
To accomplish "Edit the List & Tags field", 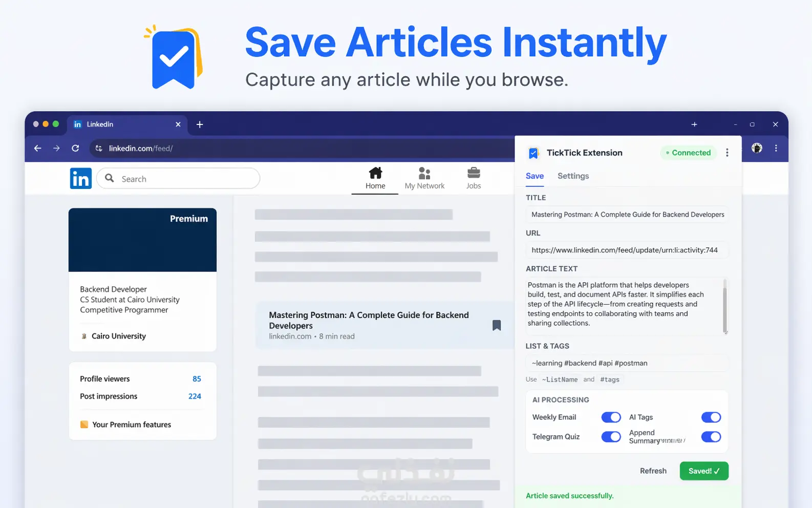I will [x=627, y=363].
